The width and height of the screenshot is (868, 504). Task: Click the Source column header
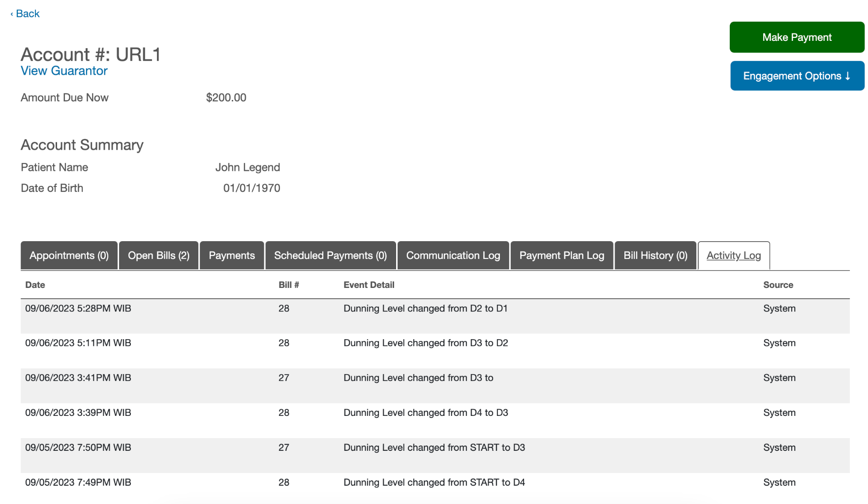[x=778, y=284]
